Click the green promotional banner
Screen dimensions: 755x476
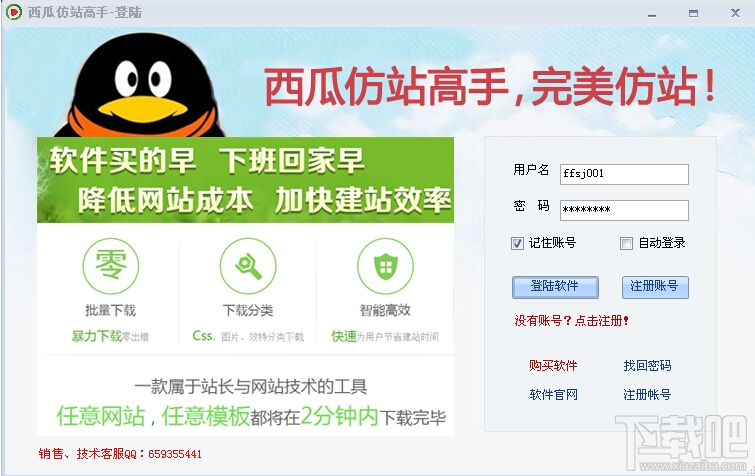245,180
